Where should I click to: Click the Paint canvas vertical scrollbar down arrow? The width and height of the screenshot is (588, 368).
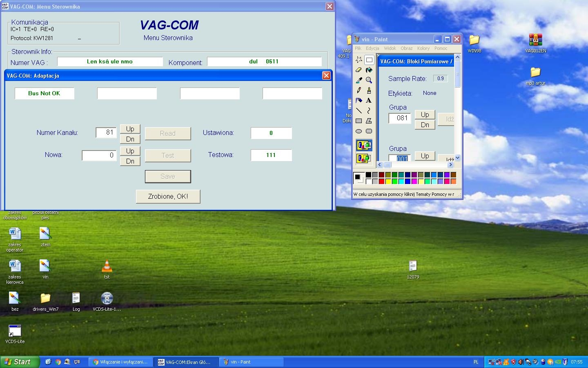457,158
